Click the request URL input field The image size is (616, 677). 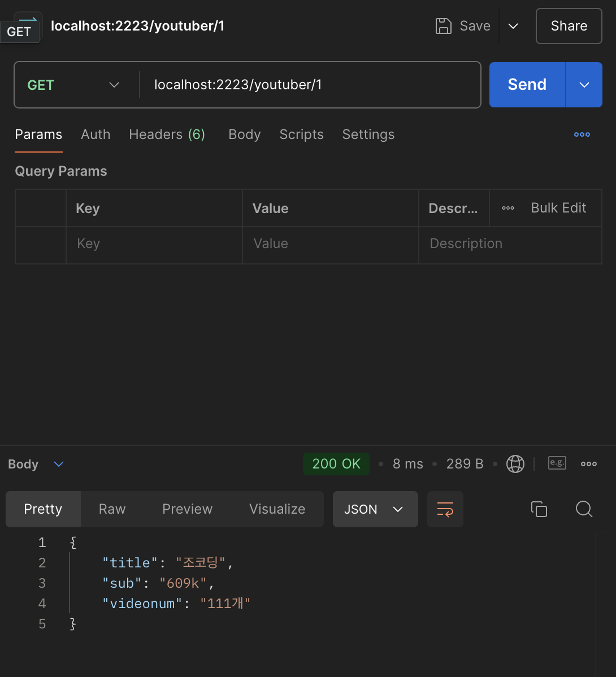[311, 85]
